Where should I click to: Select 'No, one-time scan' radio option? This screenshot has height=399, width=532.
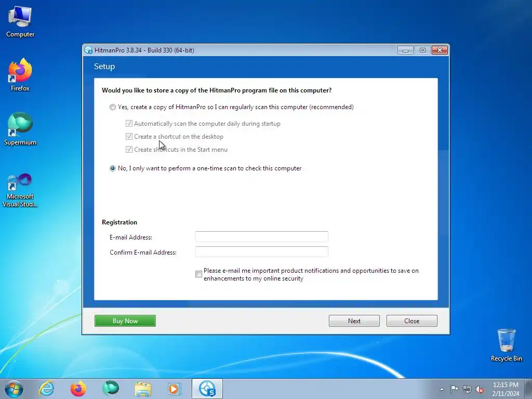coord(205,168)
